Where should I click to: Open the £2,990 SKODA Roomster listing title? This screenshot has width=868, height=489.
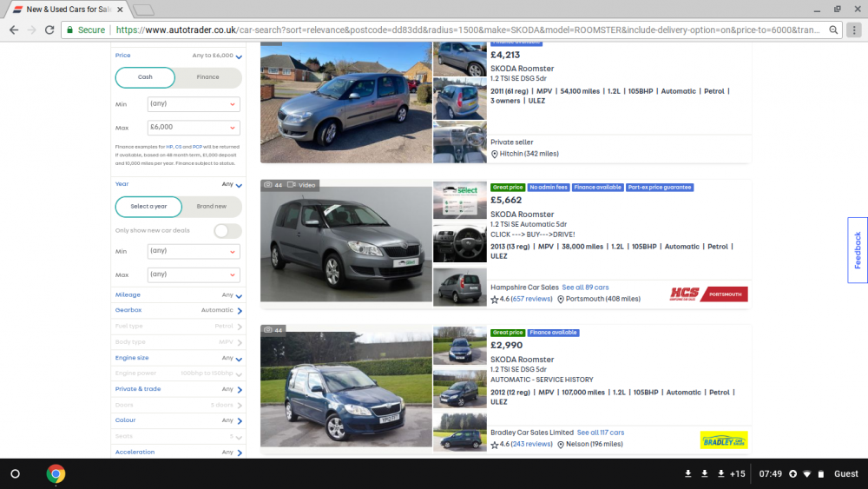coord(522,360)
